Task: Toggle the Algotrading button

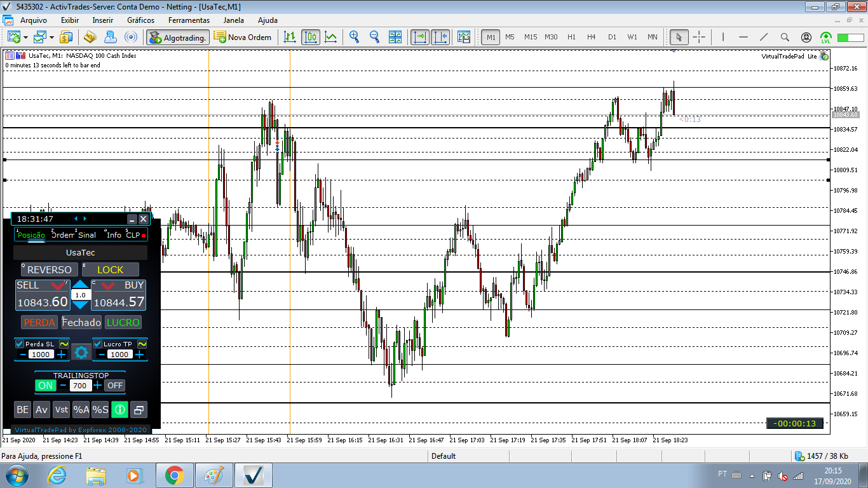Action: tap(178, 37)
